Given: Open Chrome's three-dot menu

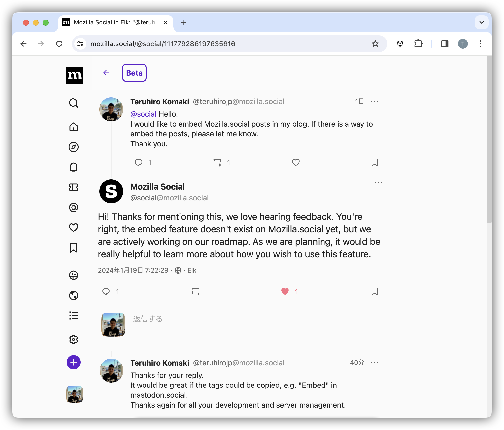Looking at the screenshot, I should [x=480, y=44].
